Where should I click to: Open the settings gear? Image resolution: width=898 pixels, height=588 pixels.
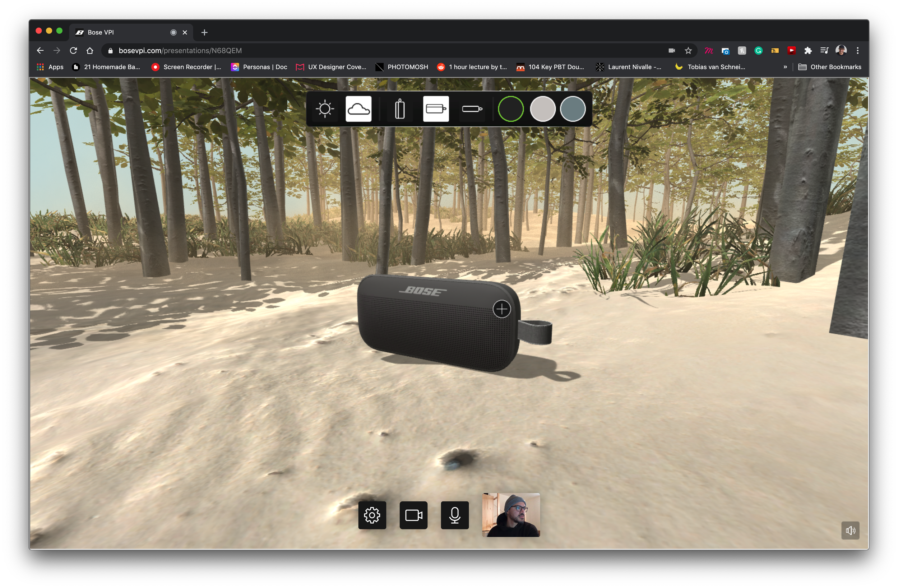point(372,515)
